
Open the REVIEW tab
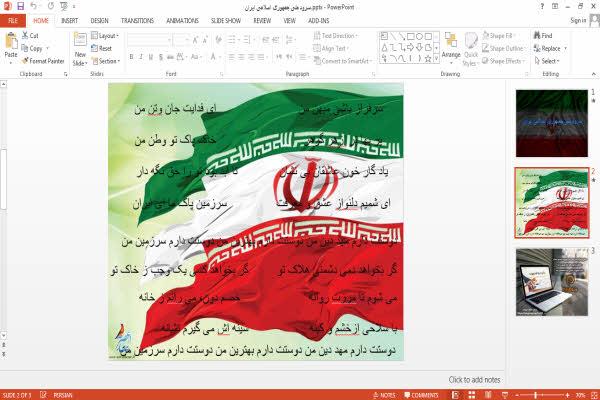point(262,21)
